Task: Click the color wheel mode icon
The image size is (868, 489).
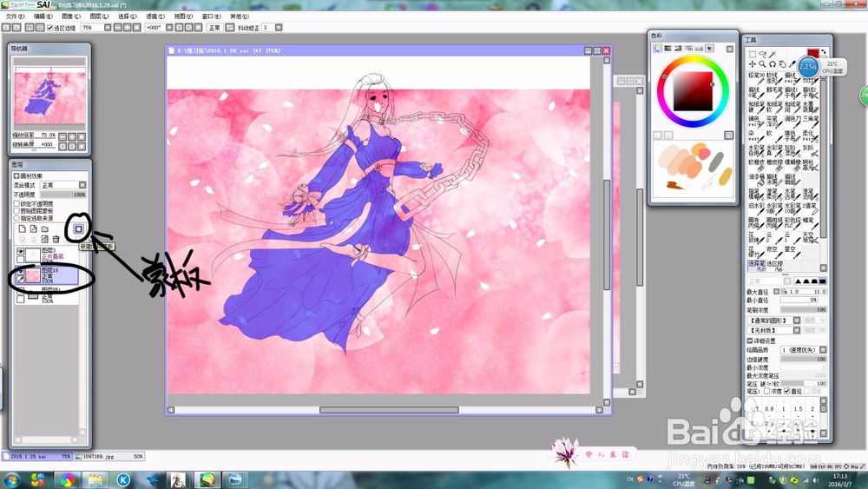Action: (657, 49)
